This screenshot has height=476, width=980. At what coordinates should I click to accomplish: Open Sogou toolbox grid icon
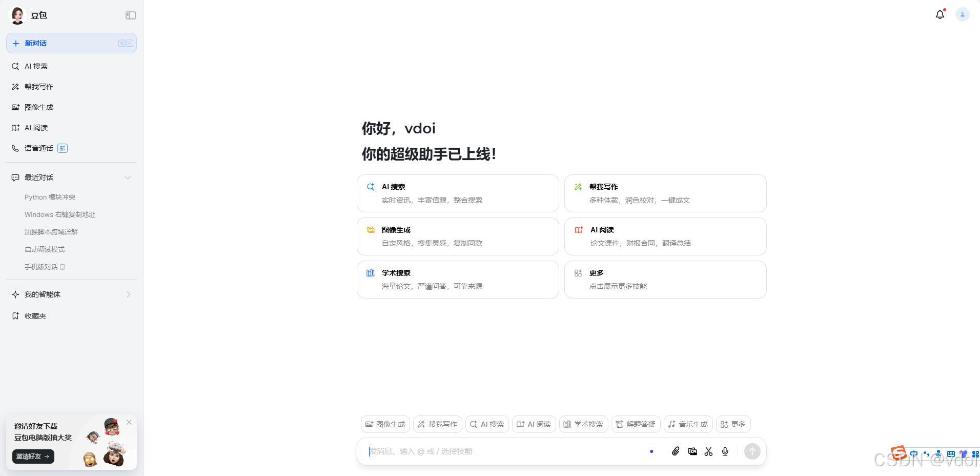click(975, 454)
